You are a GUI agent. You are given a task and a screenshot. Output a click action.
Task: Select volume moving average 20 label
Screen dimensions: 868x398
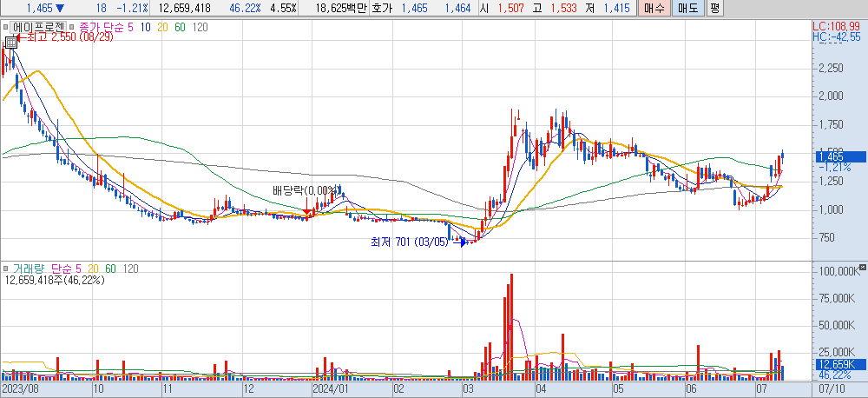pos(92,269)
